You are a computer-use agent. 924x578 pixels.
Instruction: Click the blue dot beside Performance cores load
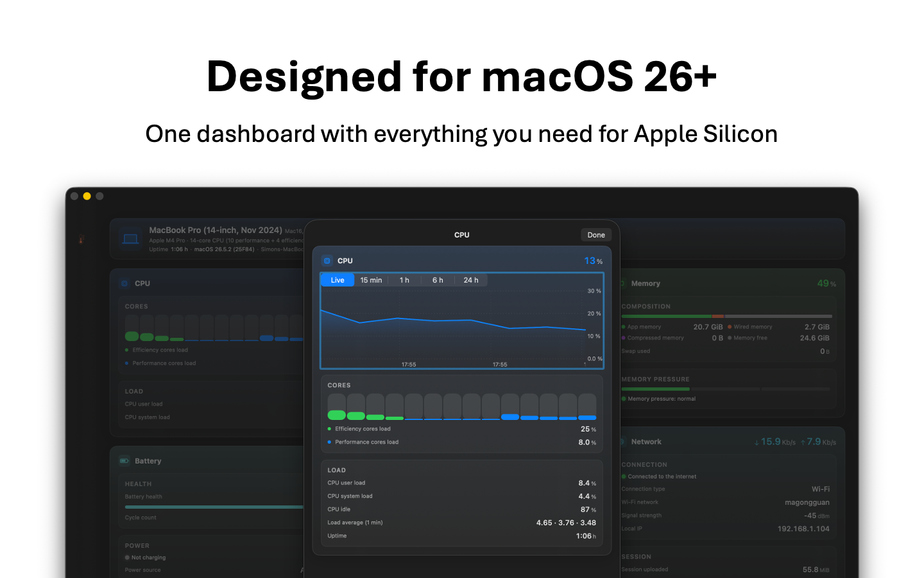(x=329, y=442)
